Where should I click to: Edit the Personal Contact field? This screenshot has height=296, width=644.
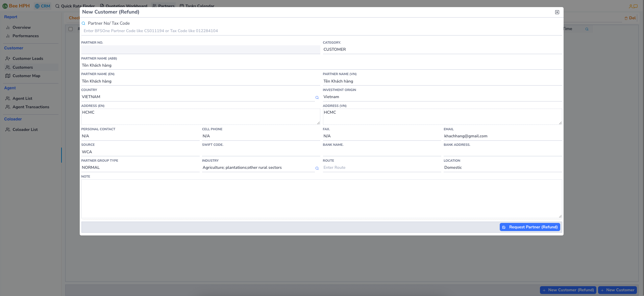point(140,136)
